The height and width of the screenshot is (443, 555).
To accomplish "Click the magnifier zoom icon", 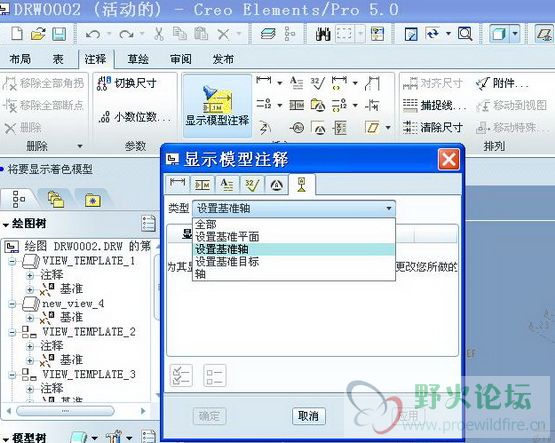I will point(465,34).
